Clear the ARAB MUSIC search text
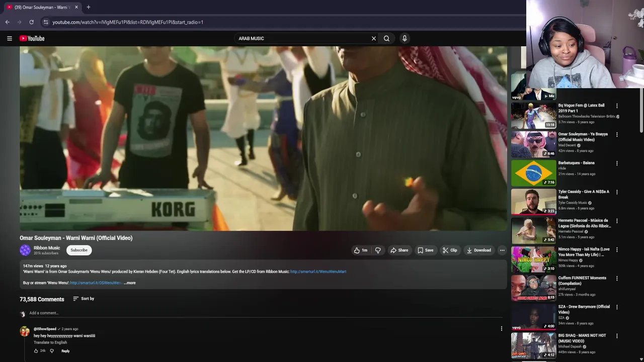 point(374,38)
